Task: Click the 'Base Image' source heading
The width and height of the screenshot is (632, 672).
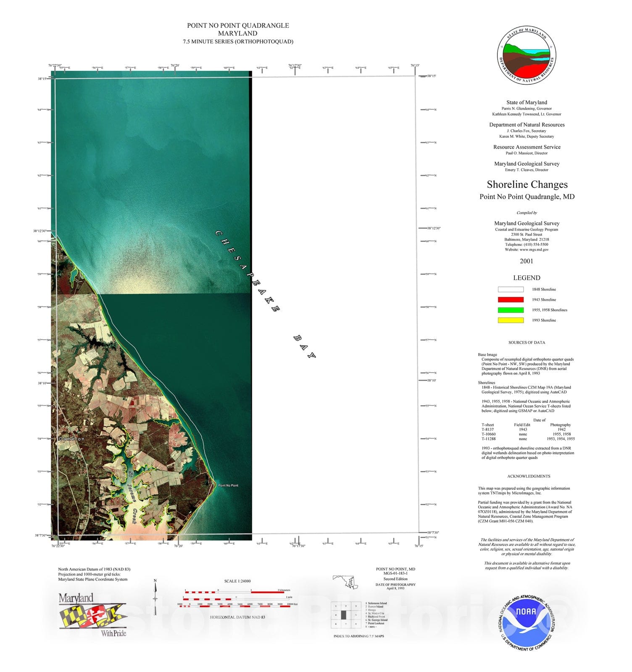Action: tap(487, 355)
